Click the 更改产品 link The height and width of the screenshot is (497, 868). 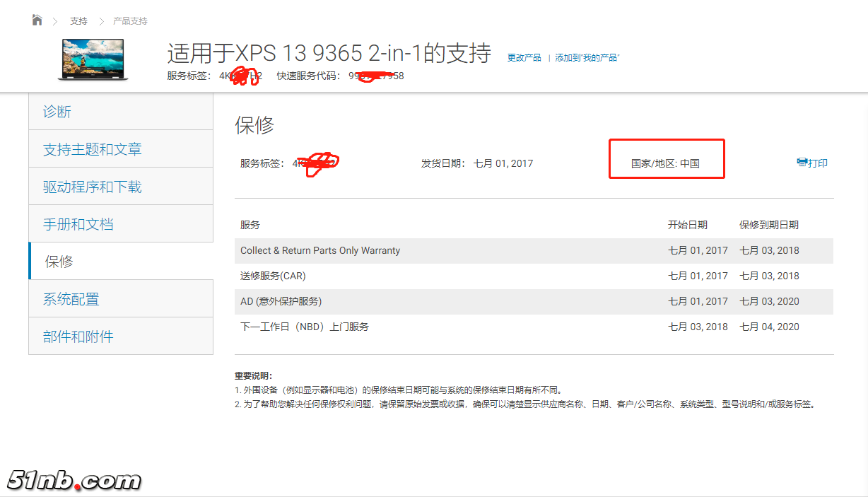[x=524, y=58]
